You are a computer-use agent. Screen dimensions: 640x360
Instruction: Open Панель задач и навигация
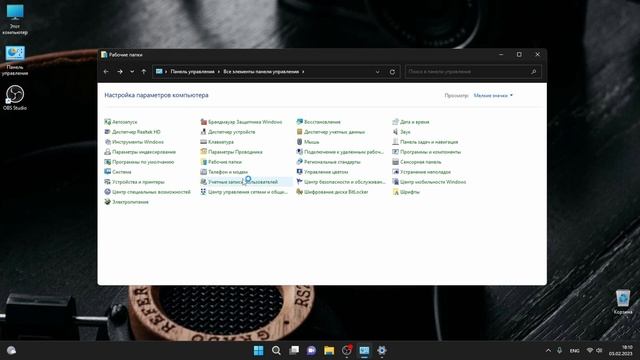pyautogui.click(x=425, y=142)
